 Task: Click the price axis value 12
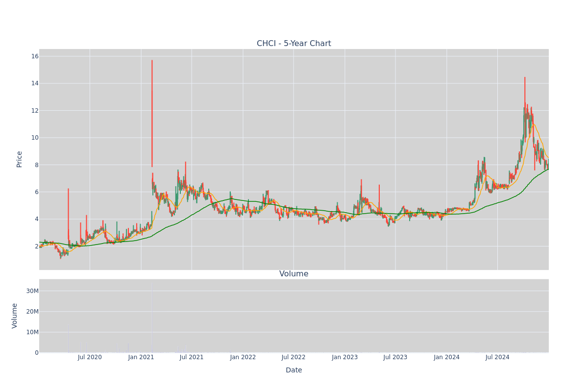[35, 110]
